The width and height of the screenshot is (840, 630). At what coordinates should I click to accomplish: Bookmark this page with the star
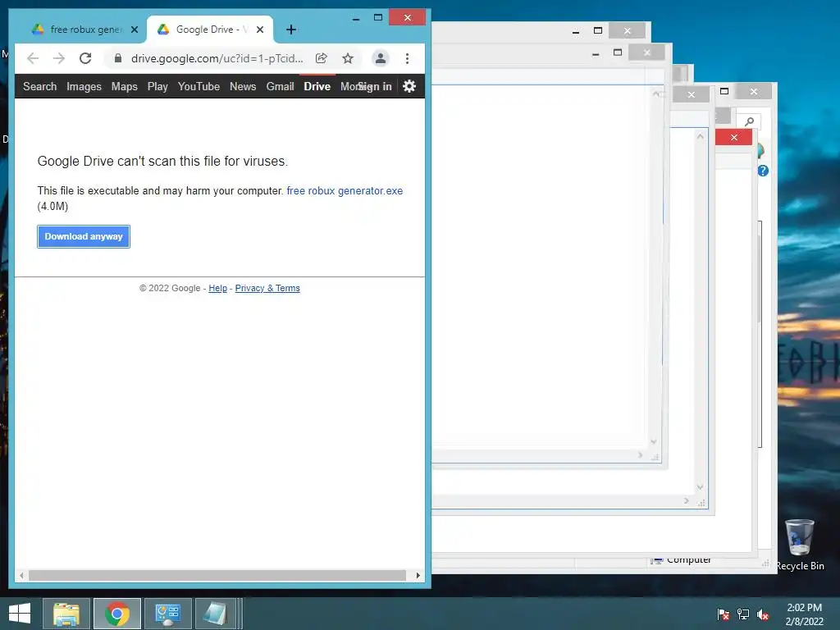click(x=348, y=58)
